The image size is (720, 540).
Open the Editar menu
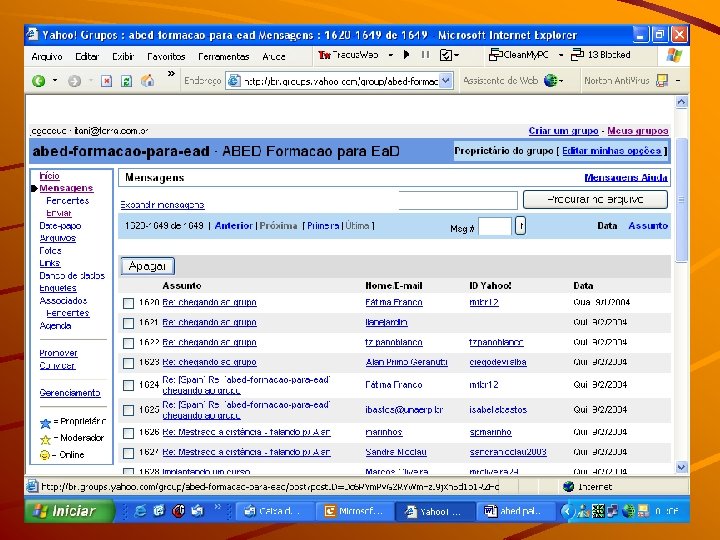(x=87, y=56)
